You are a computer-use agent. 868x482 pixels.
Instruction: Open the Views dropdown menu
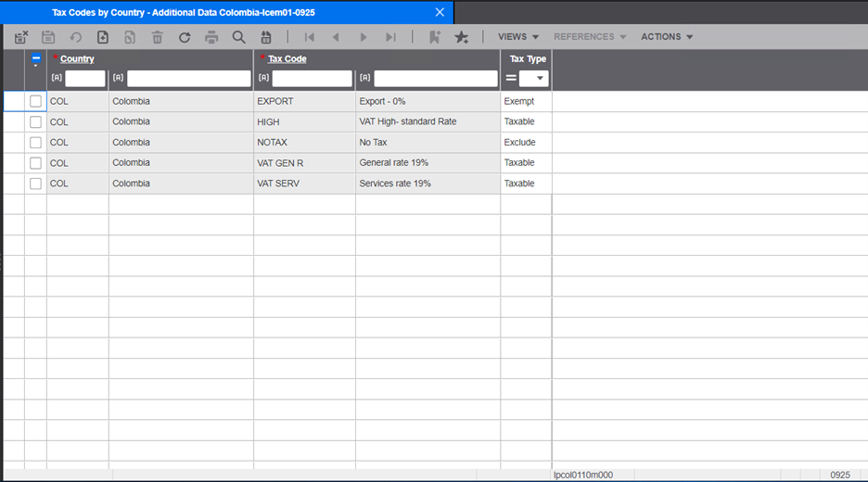[518, 37]
